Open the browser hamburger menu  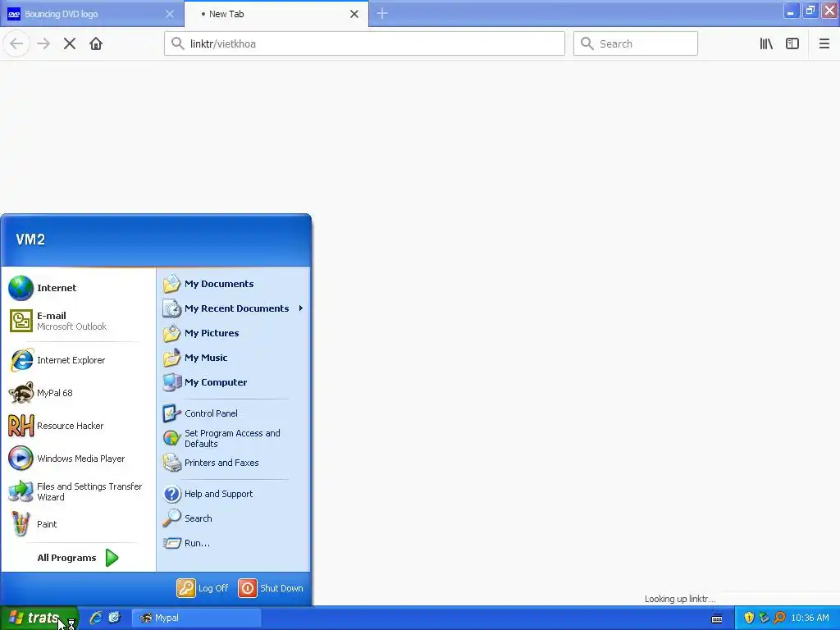pos(824,43)
